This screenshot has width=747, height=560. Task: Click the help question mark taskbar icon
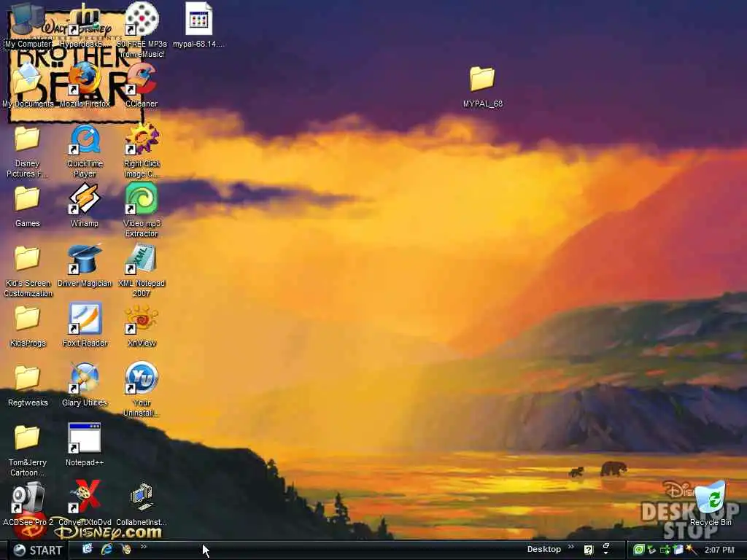click(x=589, y=550)
